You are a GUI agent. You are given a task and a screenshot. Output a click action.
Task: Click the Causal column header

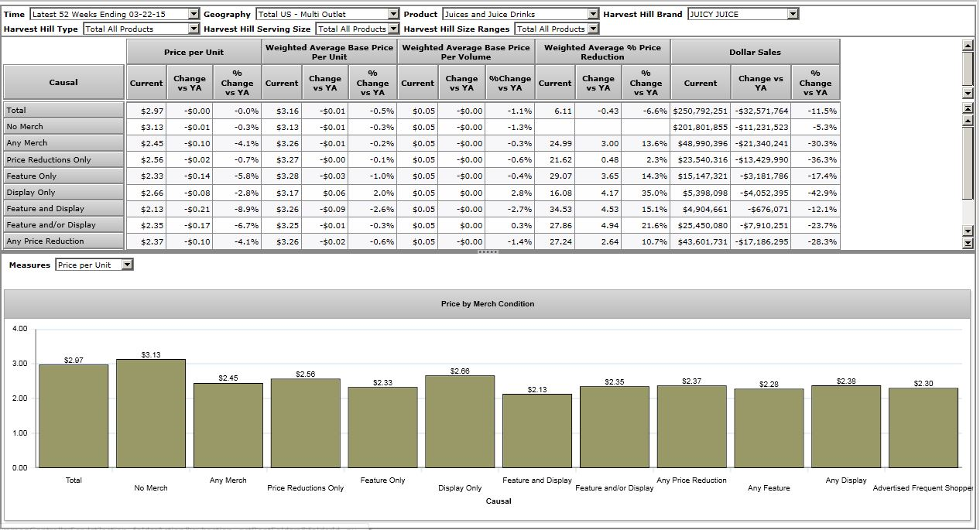(63, 82)
